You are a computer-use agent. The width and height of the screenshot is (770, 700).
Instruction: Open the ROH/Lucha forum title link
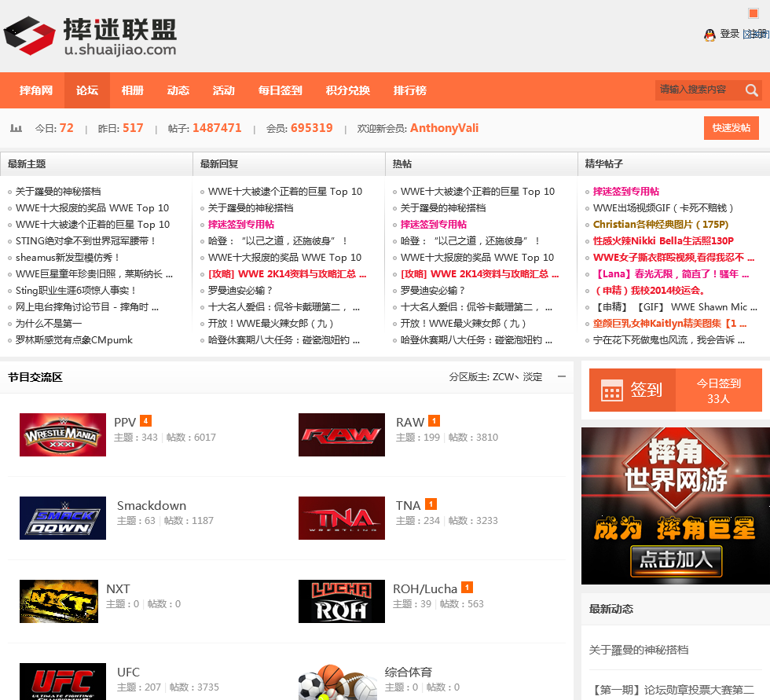point(425,589)
